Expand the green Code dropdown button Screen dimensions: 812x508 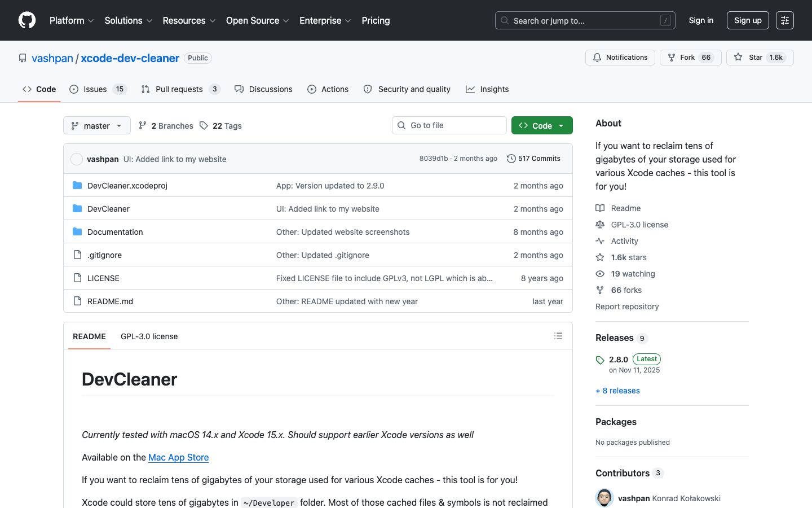point(542,125)
